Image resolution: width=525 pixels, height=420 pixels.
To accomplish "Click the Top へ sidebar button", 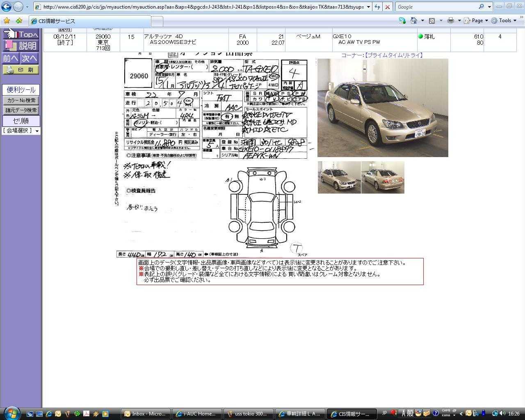I will pyautogui.click(x=21, y=34).
